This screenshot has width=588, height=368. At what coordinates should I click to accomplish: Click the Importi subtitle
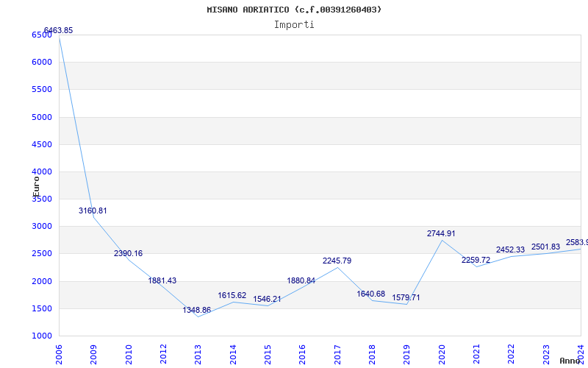click(294, 25)
